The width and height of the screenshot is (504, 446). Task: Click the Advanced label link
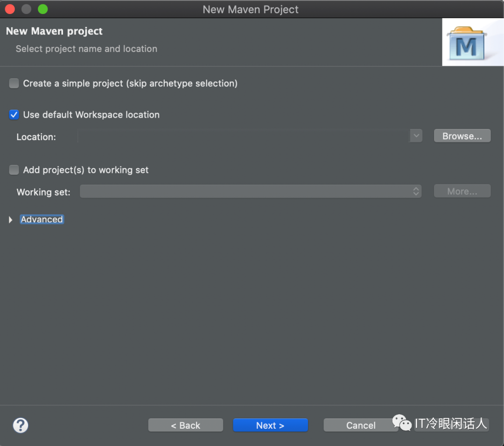[x=42, y=219]
